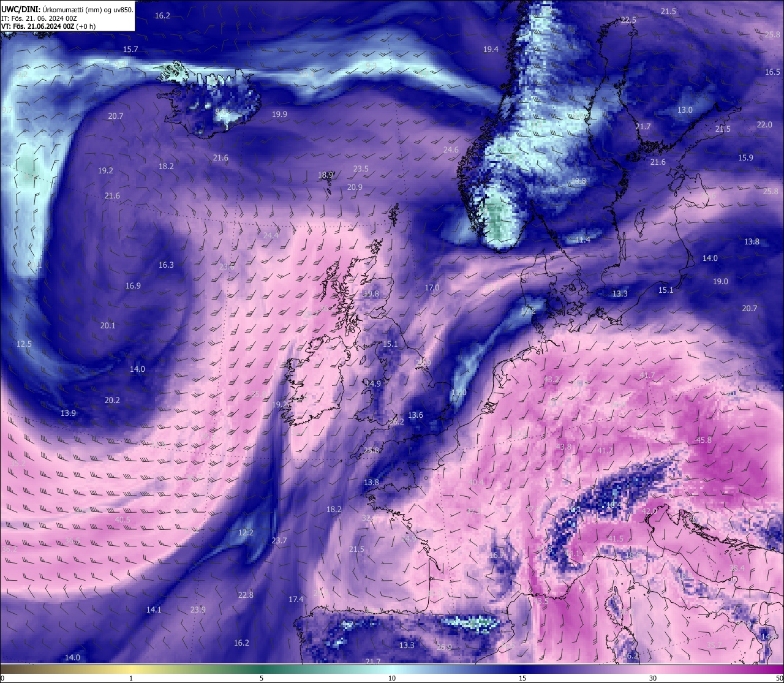Click the 16.3 value label
784x683 pixels.
coord(166,265)
